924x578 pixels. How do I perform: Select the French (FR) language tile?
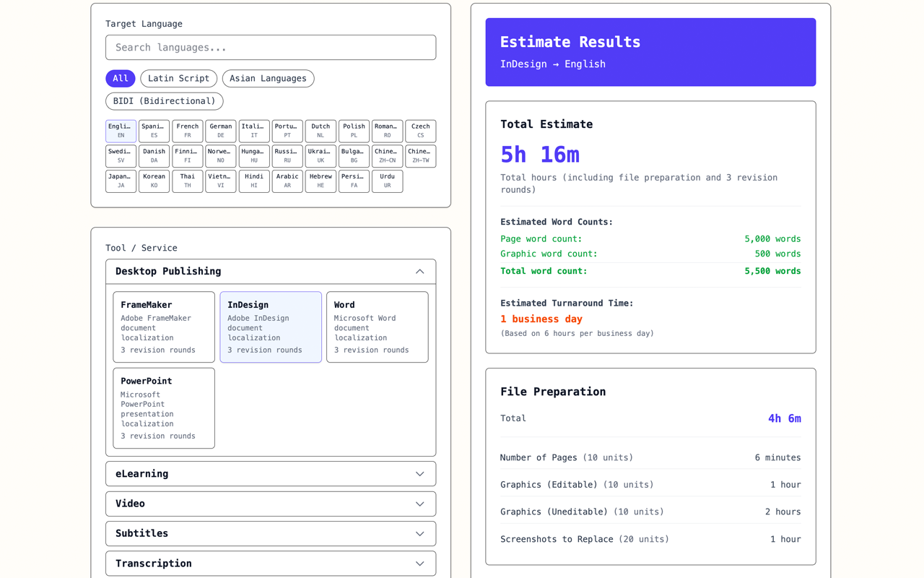[x=187, y=131]
